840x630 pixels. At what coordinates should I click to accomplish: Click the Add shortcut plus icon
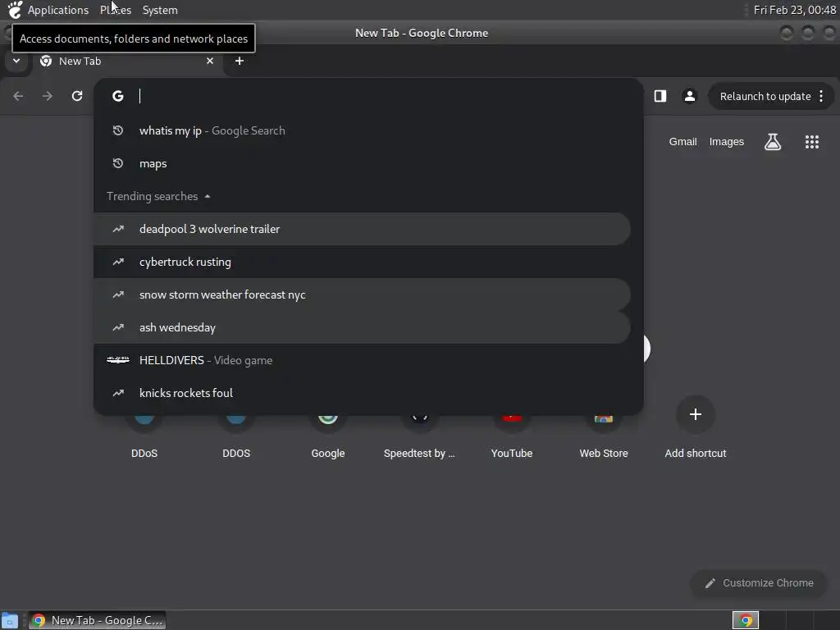coord(696,414)
